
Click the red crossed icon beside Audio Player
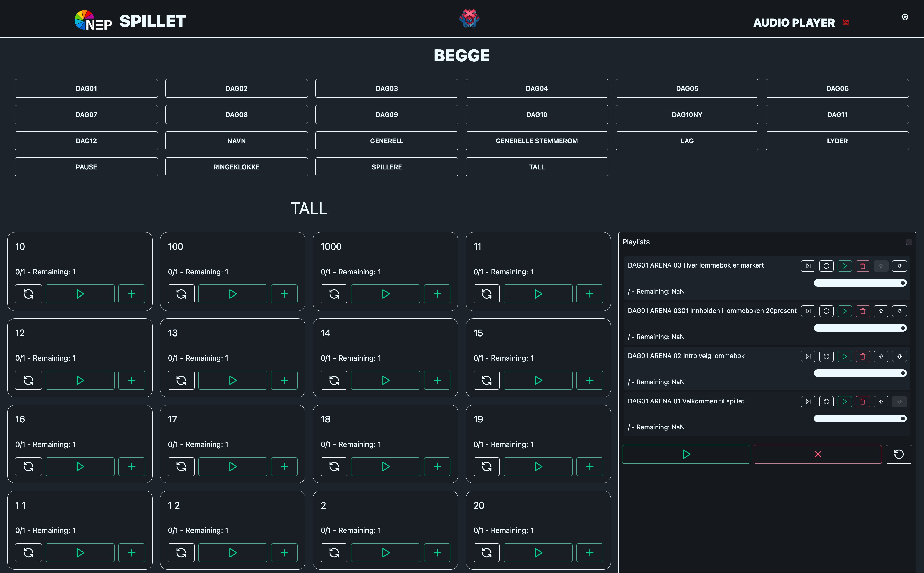point(846,23)
